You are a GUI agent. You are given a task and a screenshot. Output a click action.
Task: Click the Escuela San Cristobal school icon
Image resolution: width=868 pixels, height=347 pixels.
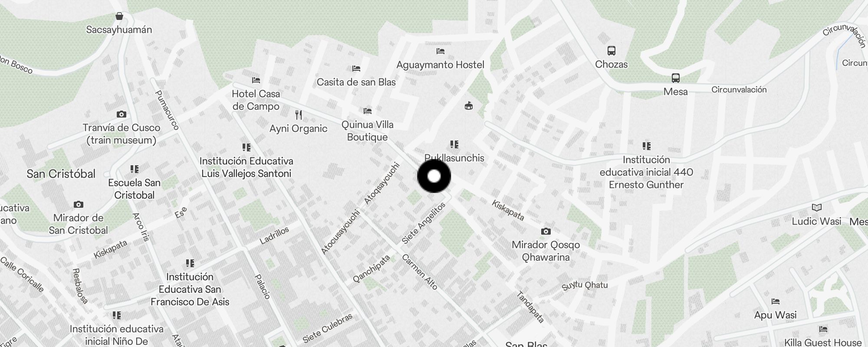(x=135, y=169)
